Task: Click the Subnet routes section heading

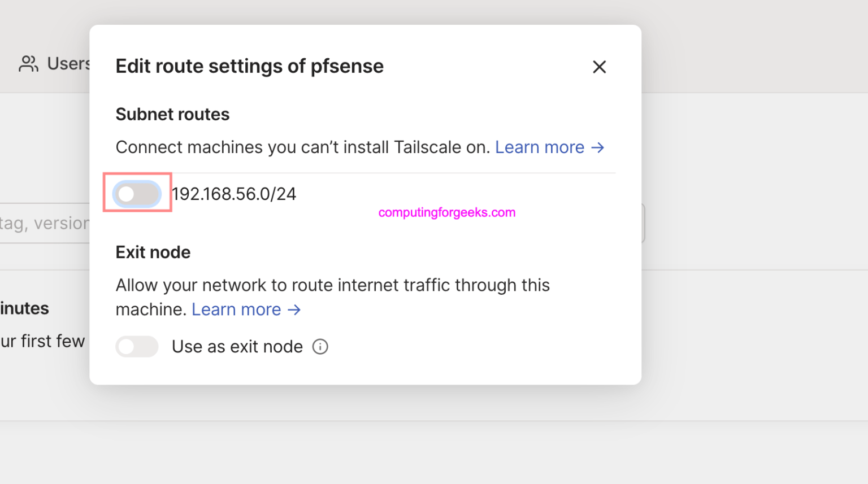Action: coord(172,114)
